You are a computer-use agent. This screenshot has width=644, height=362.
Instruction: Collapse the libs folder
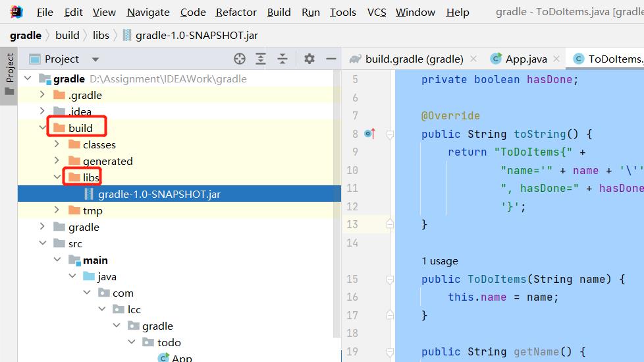coord(57,177)
